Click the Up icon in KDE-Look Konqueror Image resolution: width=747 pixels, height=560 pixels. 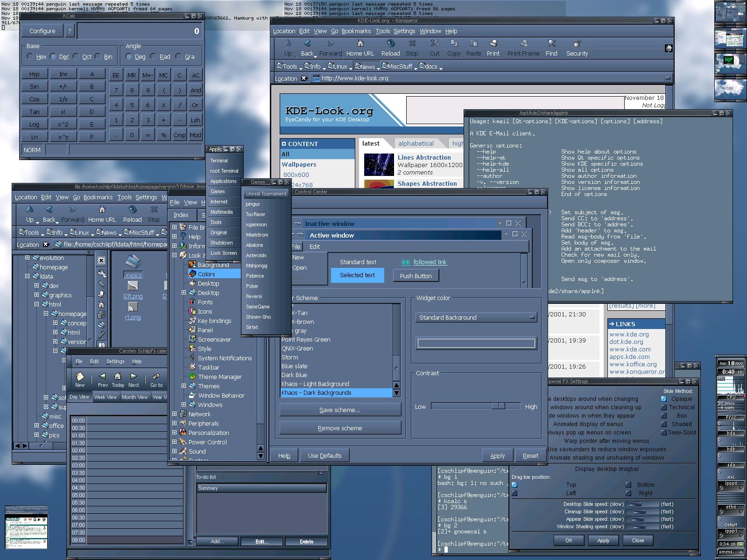click(288, 44)
